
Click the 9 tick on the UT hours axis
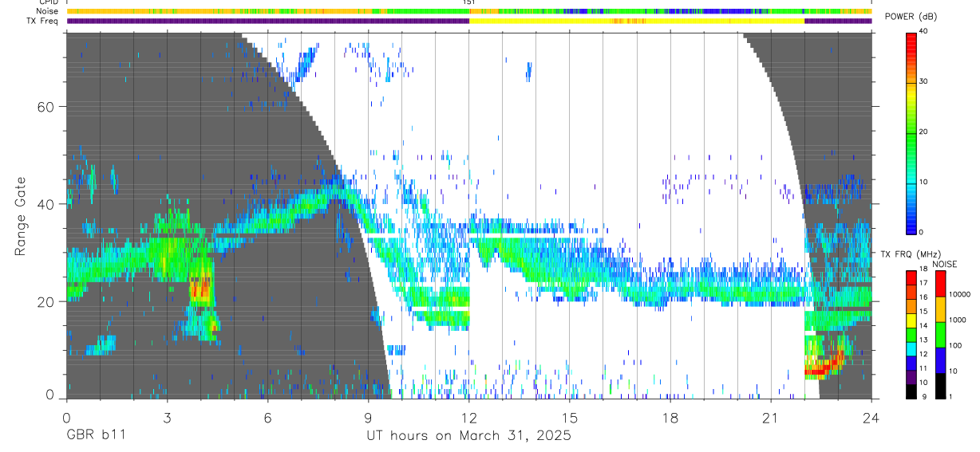pyautogui.click(x=368, y=417)
